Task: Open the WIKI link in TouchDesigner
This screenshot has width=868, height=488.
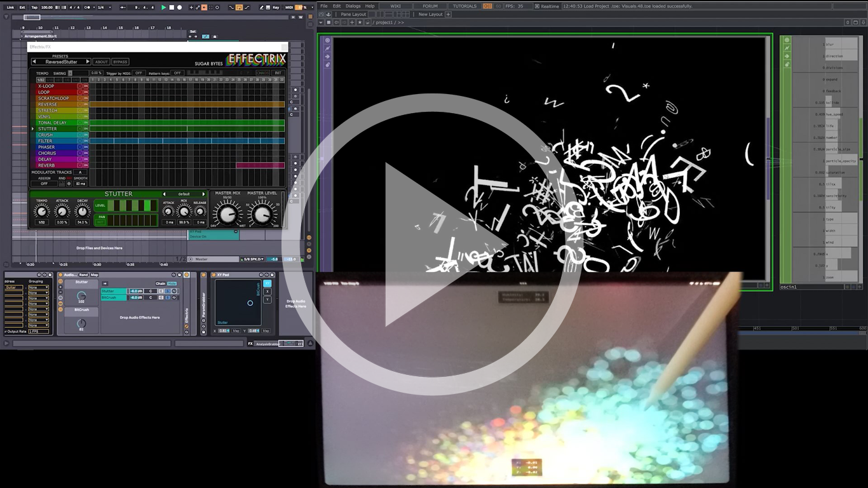Action: [395, 6]
